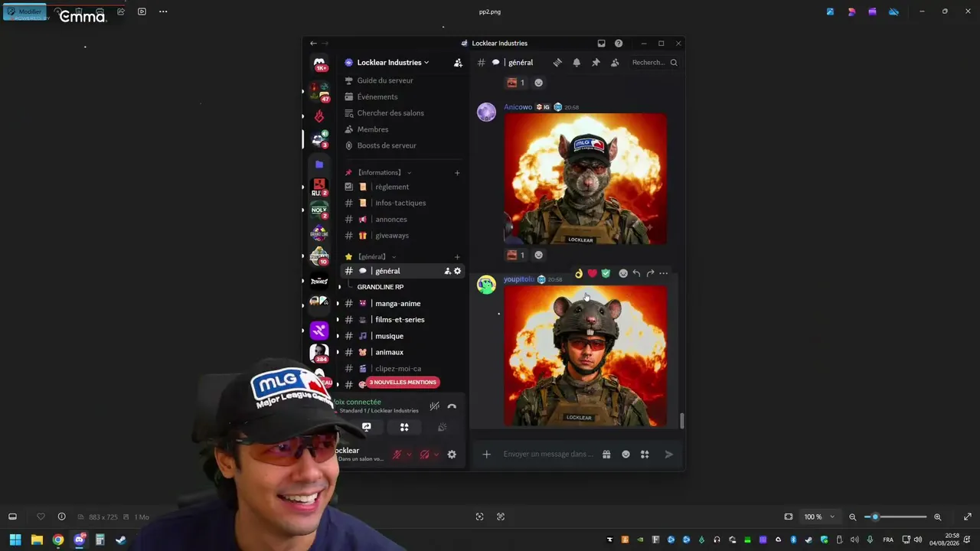Open emoji picker in message bar
The height and width of the screenshot is (551, 980).
coord(626,455)
